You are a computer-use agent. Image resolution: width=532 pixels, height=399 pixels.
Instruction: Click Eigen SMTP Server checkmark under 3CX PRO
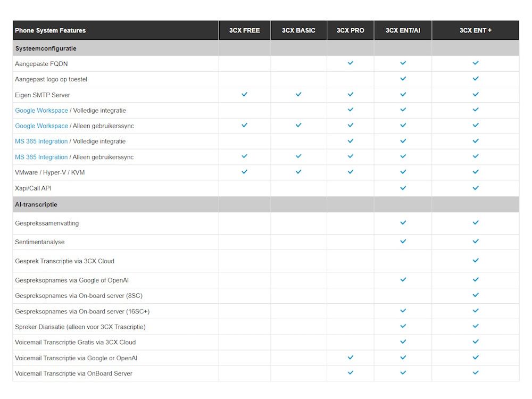coord(351,94)
